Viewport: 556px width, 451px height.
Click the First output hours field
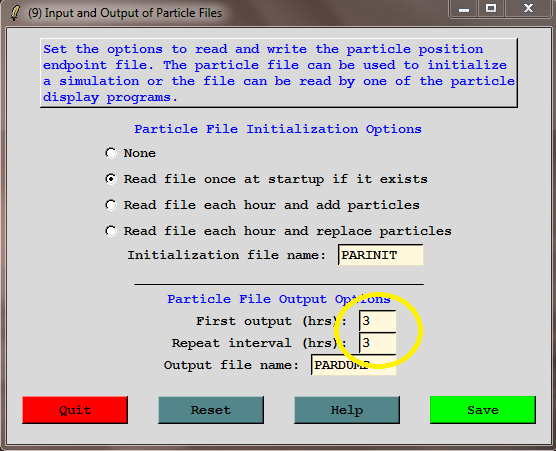[x=378, y=321]
